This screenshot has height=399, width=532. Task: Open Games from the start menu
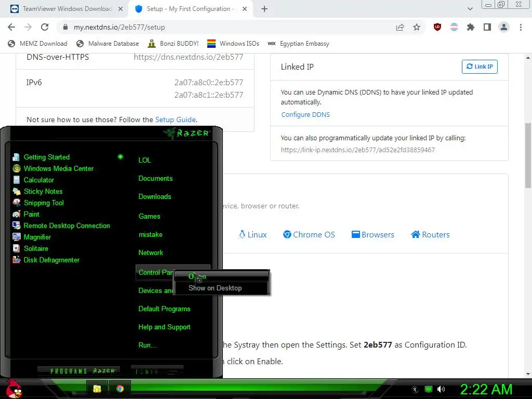[x=149, y=217]
